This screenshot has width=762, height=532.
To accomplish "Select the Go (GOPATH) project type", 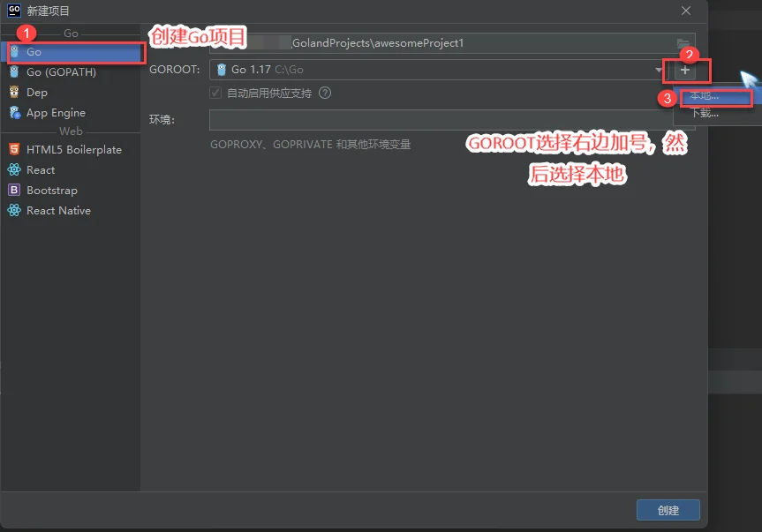I will pyautogui.click(x=71, y=72).
